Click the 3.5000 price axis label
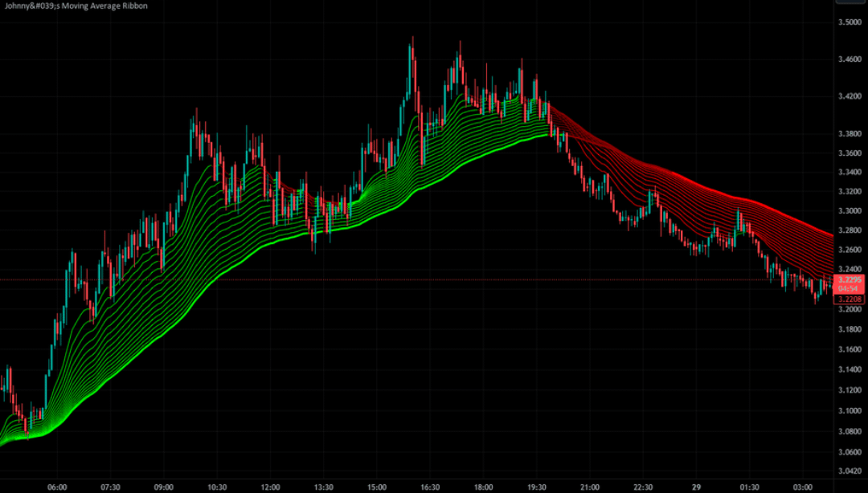868x493 pixels. coord(850,22)
